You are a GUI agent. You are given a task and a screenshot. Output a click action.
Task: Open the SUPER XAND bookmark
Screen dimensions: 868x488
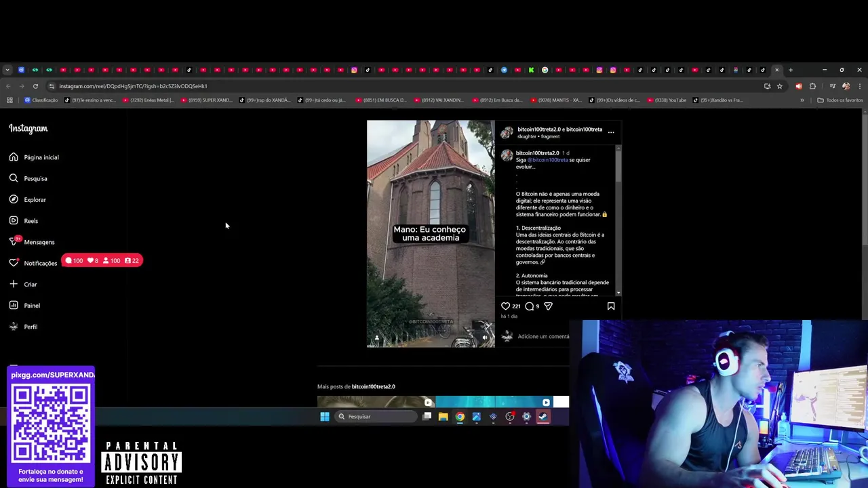point(205,100)
